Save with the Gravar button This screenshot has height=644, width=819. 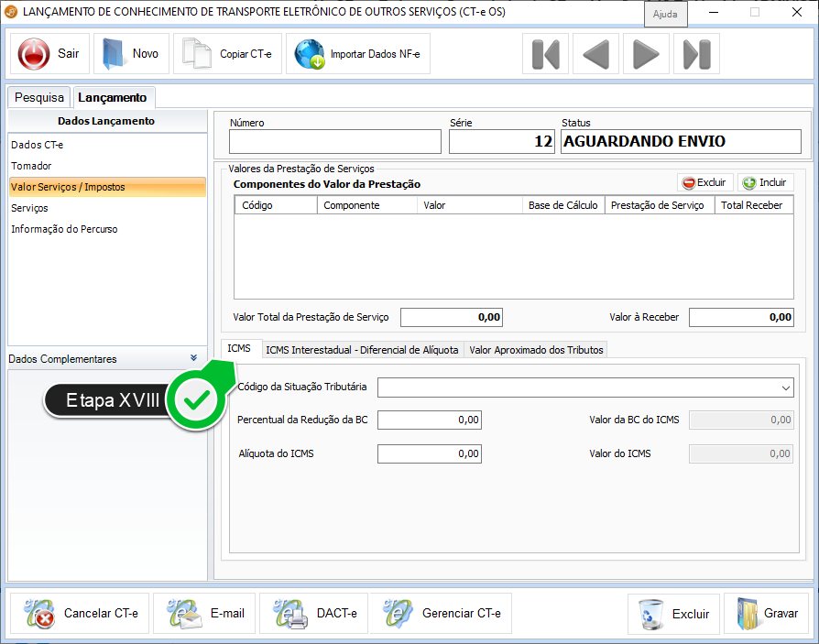pyautogui.click(x=767, y=614)
